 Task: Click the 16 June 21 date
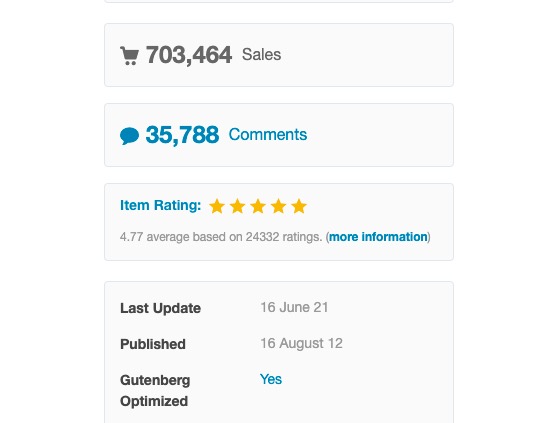(294, 307)
